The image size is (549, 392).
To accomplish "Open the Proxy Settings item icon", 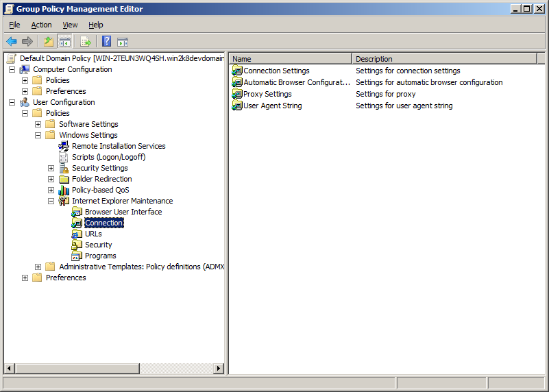I will coord(237,94).
